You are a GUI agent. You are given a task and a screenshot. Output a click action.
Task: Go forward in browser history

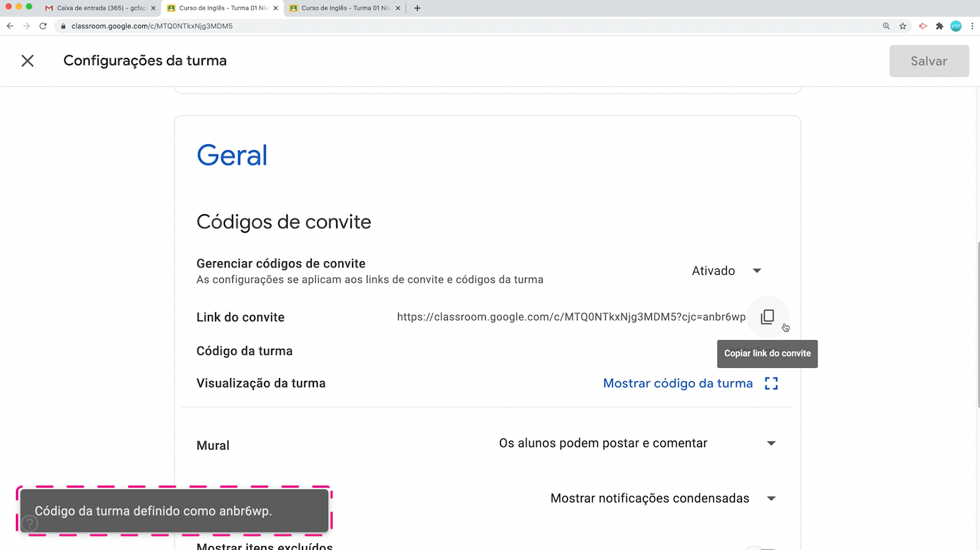point(26,26)
